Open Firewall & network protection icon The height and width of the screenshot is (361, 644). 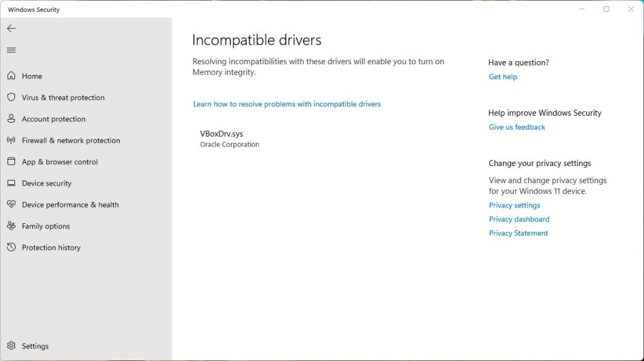tap(11, 140)
